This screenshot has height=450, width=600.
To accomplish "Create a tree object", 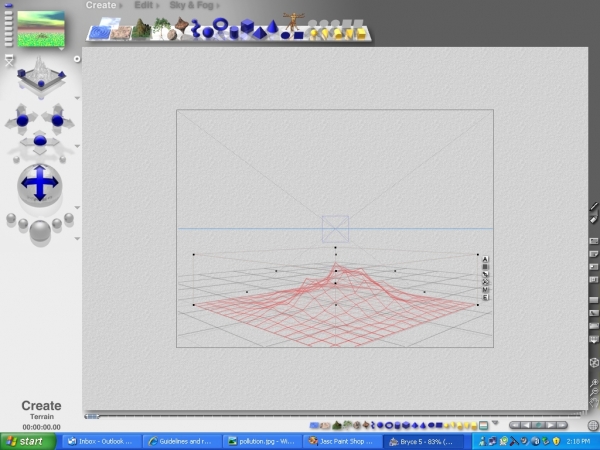I will 161,28.
